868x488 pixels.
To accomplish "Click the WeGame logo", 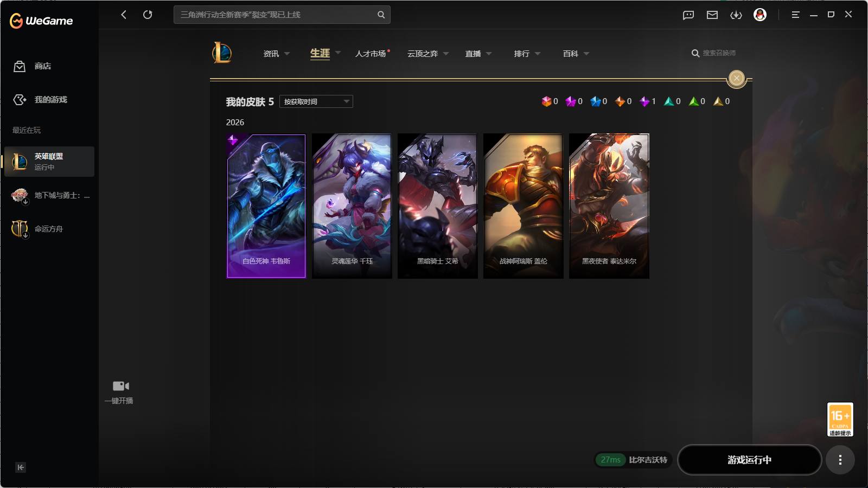I will coord(41,21).
